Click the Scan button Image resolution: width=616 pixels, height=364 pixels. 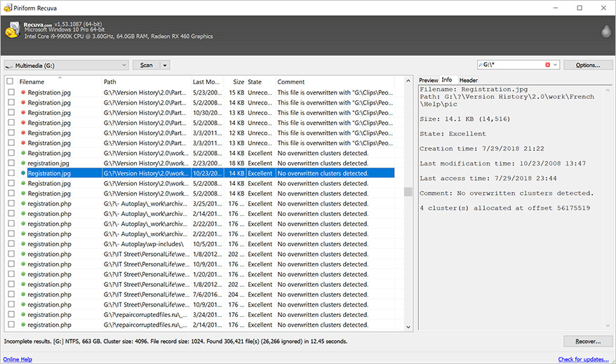point(146,65)
